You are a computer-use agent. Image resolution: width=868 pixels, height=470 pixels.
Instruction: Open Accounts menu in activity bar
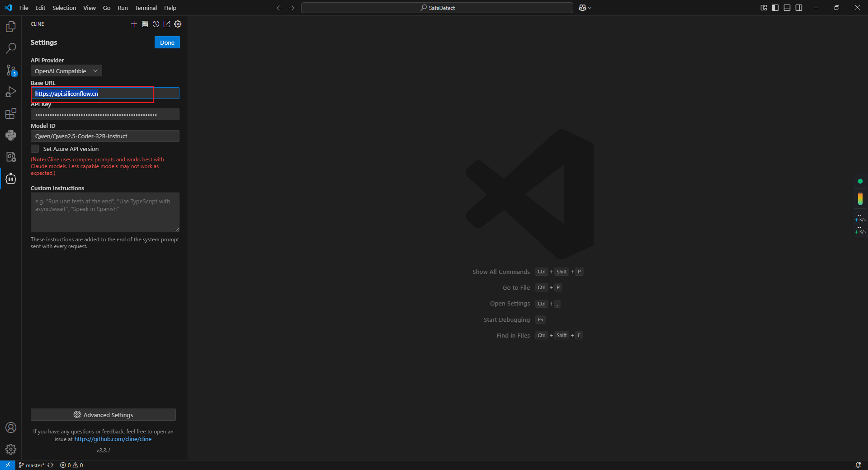(x=11, y=428)
